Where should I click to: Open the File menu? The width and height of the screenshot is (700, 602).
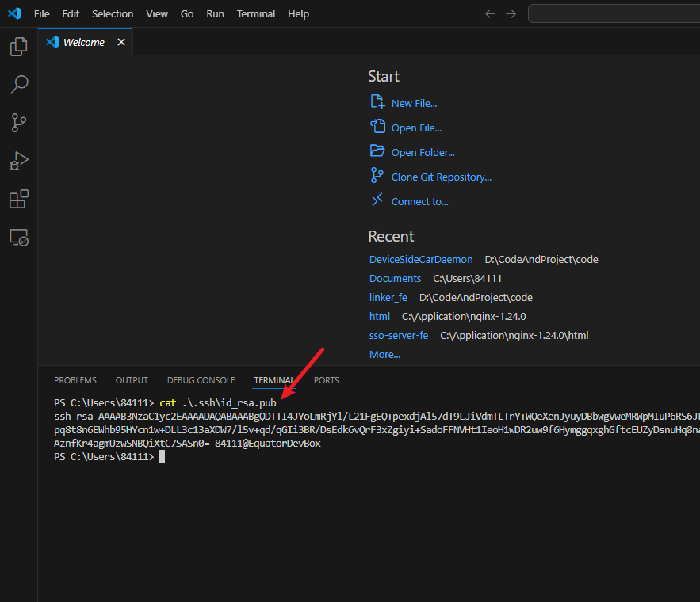(x=42, y=14)
